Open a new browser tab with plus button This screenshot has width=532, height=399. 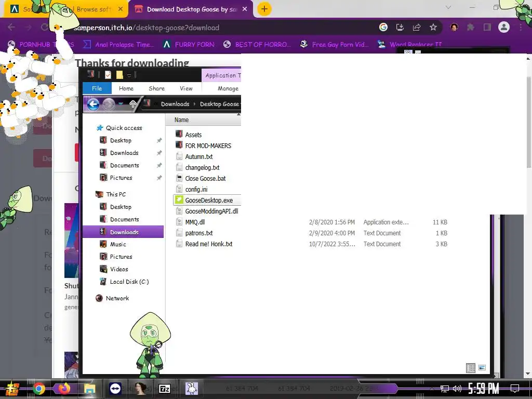(x=264, y=9)
